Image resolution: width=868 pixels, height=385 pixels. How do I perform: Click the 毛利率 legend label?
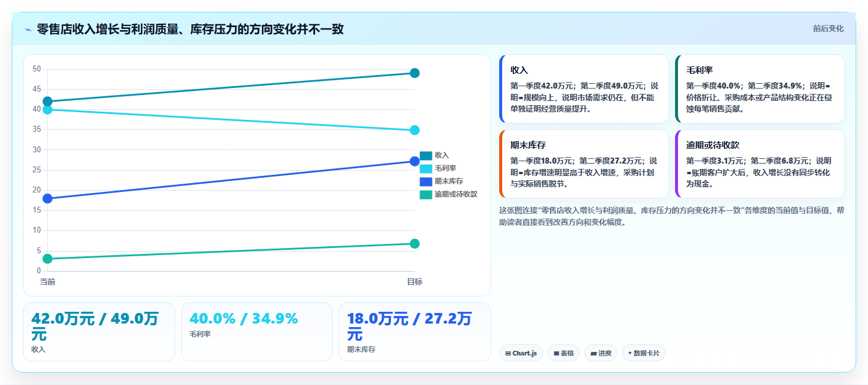tap(446, 168)
